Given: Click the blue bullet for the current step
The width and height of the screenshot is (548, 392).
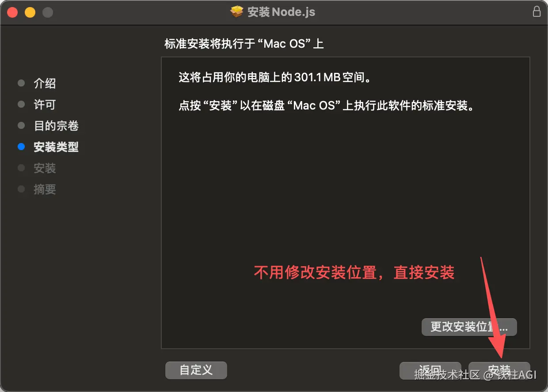Looking at the screenshot, I should pos(21,147).
